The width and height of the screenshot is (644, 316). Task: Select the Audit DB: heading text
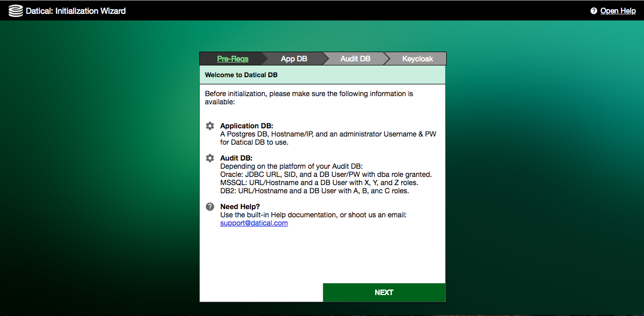pos(236,158)
